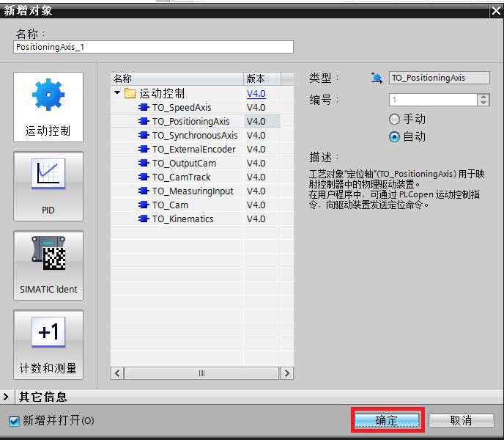Select the PID category button

click(x=48, y=186)
